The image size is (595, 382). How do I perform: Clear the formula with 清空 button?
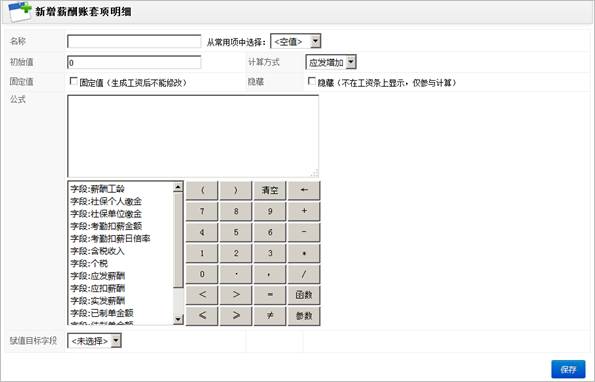270,190
